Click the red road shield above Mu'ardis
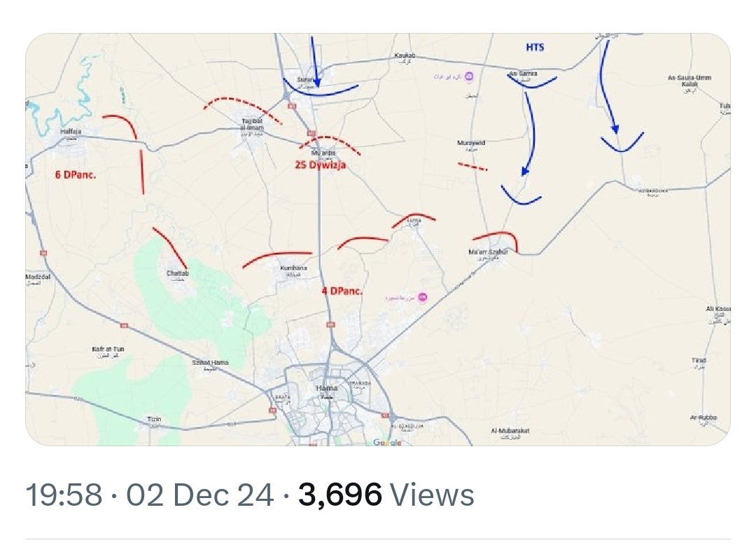The height and width of the screenshot is (559, 756). coord(309,133)
